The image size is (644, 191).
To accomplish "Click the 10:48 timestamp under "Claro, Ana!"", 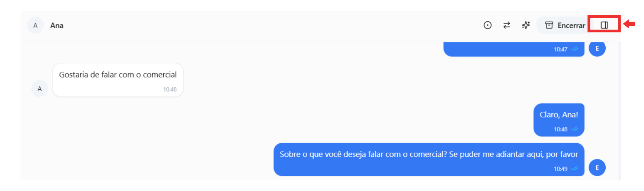I will (560, 130).
